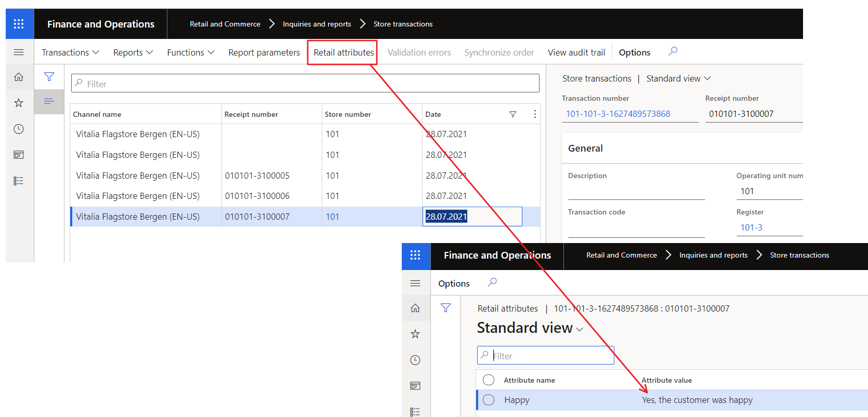Open transaction number 101-101-3-1627489573868 link

tap(618, 114)
